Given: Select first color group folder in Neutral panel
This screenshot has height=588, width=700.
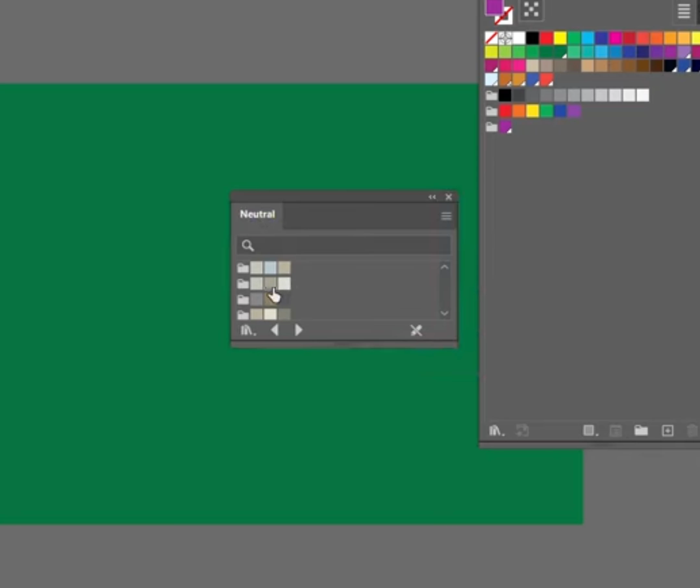Looking at the screenshot, I should [243, 268].
